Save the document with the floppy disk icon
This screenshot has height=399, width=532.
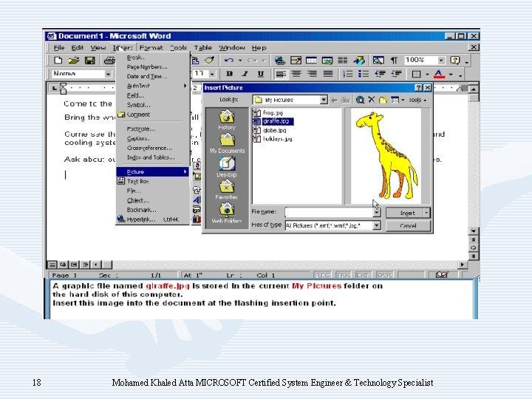click(x=89, y=61)
